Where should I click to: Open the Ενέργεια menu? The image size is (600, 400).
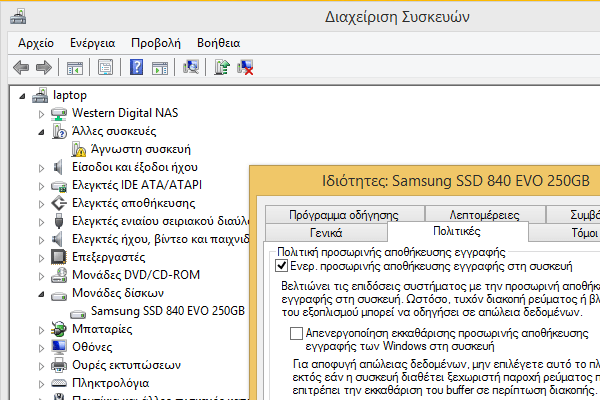(92, 43)
